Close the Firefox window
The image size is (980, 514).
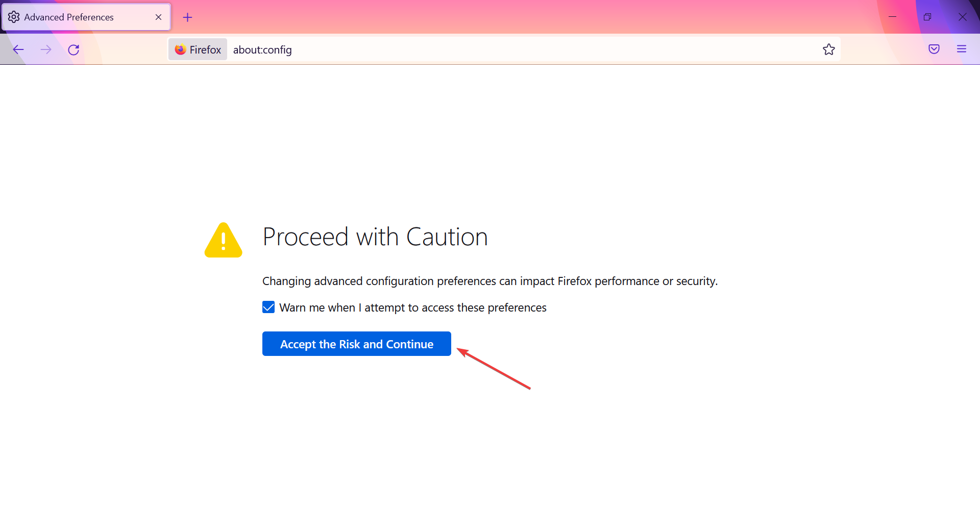coord(962,17)
